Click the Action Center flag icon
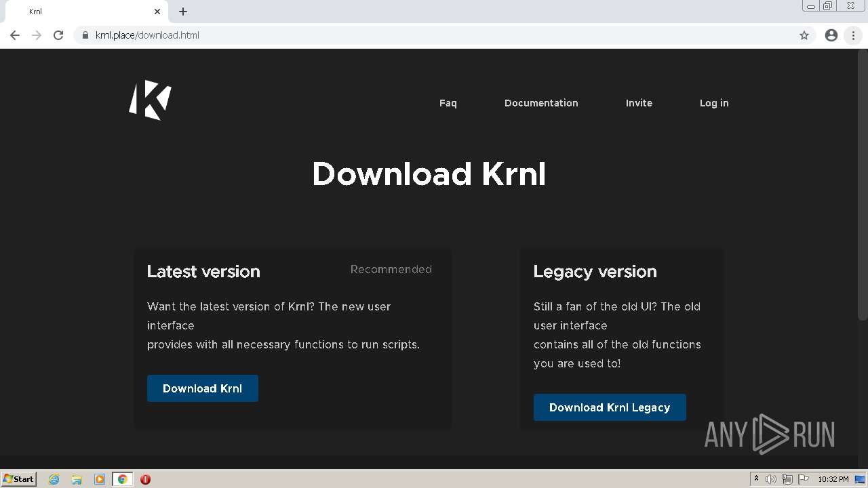The image size is (868, 488). (804, 479)
